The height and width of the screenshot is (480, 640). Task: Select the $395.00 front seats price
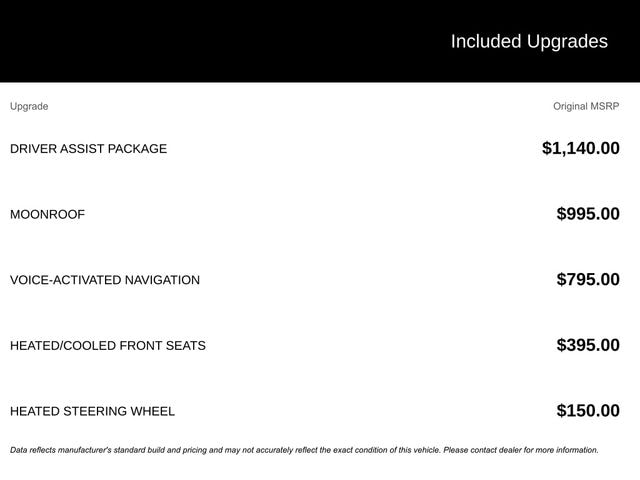588,346
